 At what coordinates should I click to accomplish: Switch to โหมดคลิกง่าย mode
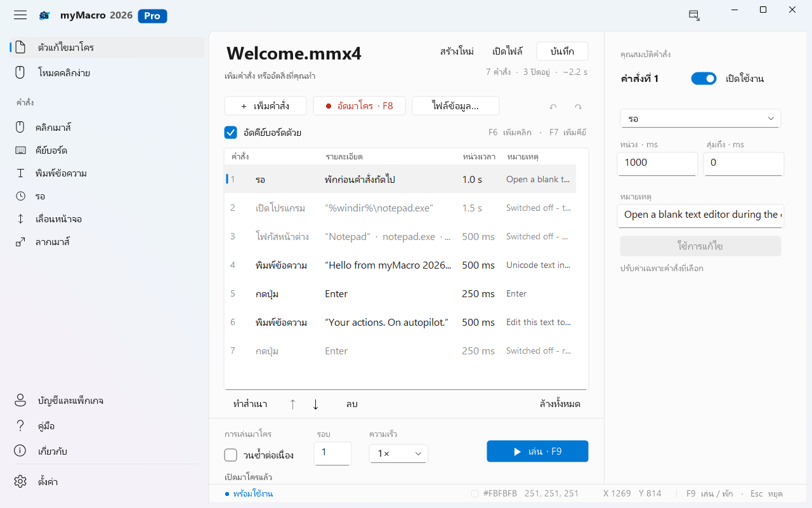pyautogui.click(x=107, y=72)
